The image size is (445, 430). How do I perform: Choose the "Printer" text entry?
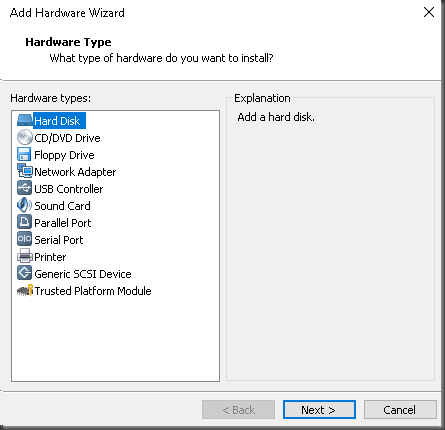[x=50, y=257]
